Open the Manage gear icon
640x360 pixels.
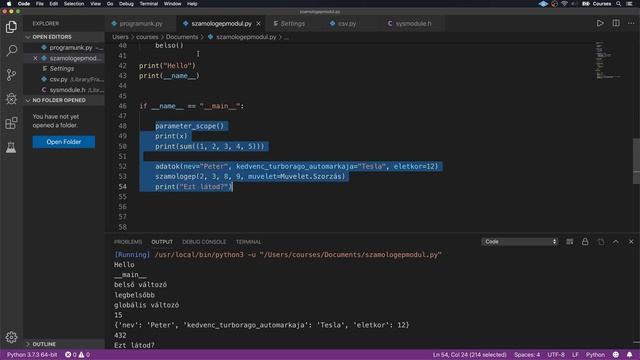11,337
